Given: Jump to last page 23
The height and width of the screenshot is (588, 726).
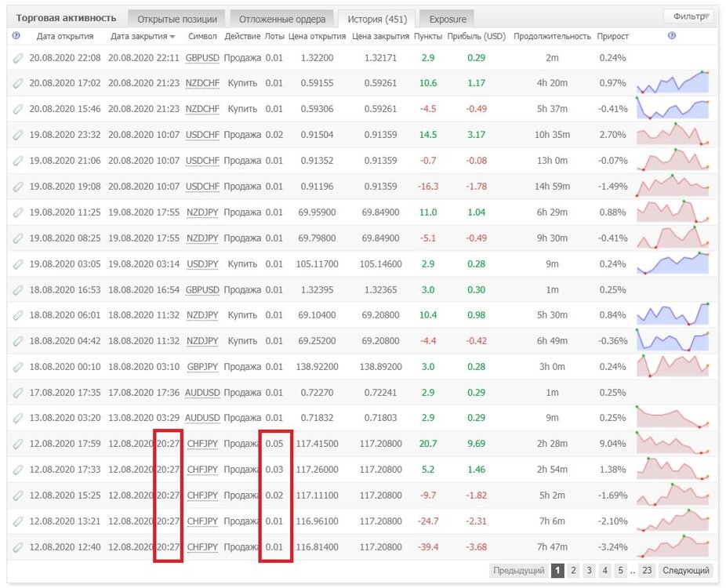Looking at the screenshot, I should 647,570.
